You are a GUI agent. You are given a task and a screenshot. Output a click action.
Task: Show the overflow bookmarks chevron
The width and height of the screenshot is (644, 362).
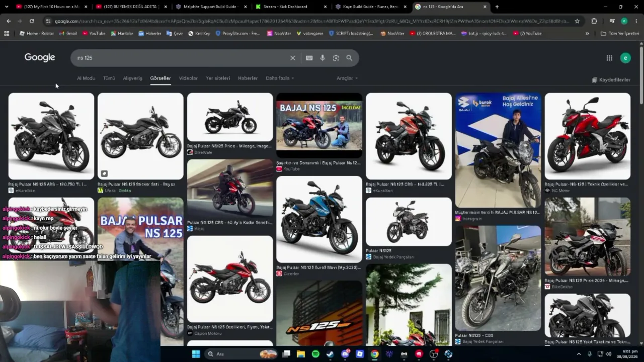(x=587, y=33)
